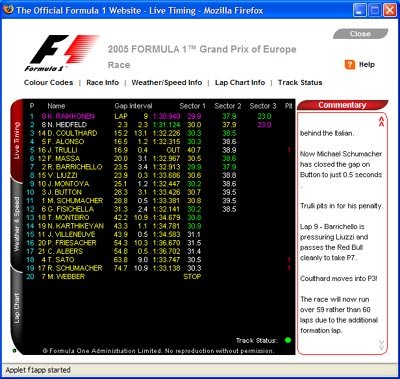Open the Weather/Speed Info link

[167, 83]
